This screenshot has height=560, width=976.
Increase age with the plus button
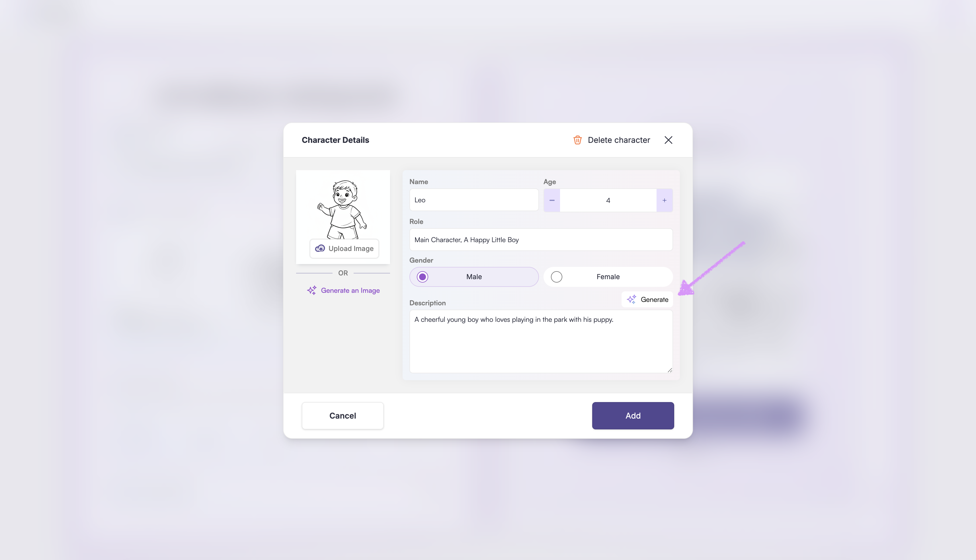click(x=665, y=200)
